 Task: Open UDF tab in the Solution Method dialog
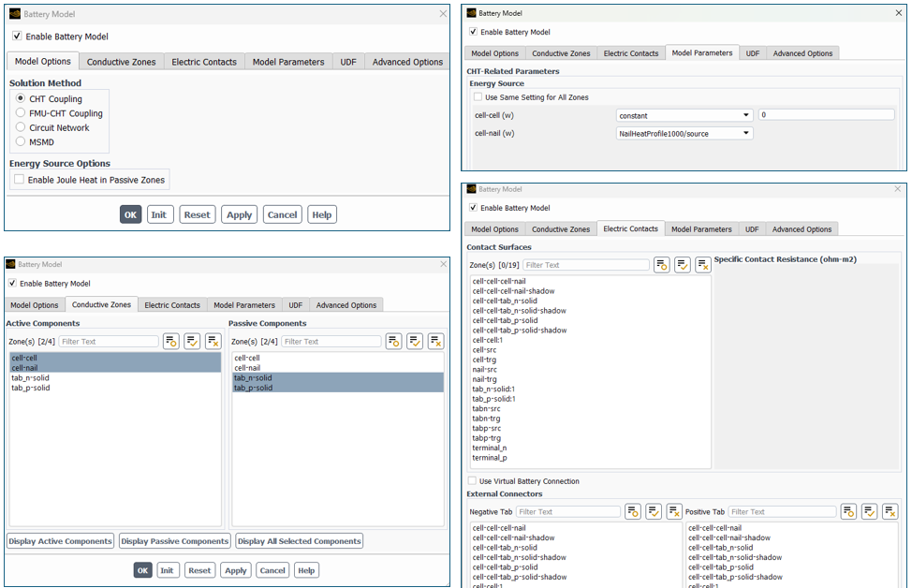[348, 62]
